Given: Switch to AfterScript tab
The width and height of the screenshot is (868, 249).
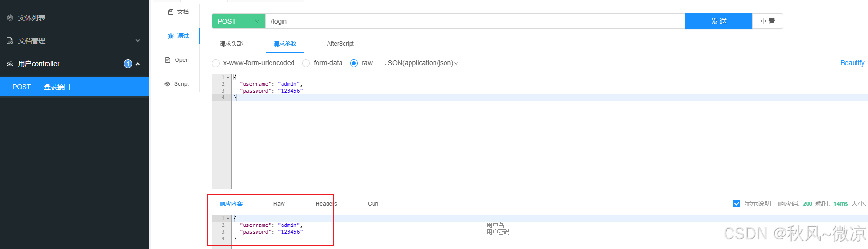Looking at the screenshot, I should pyautogui.click(x=340, y=44).
